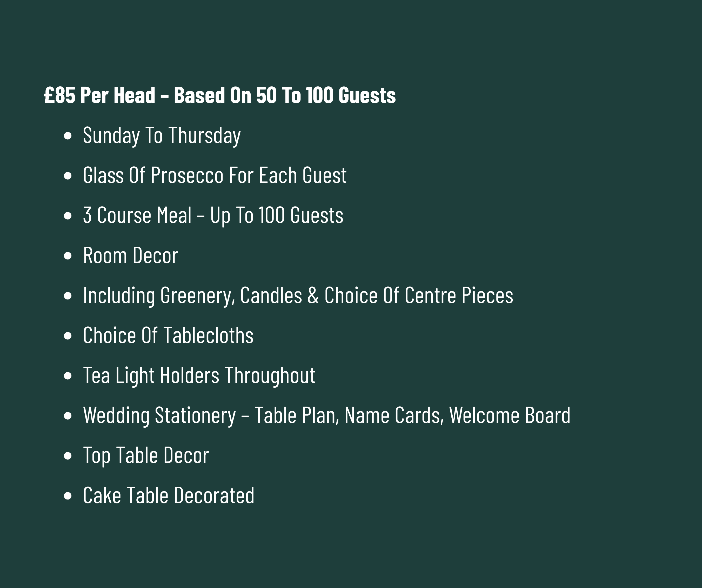Viewport: 702px width, 588px height.
Task: Click the bullet next to Cake Table Decorated
Action: pyautogui.click(x=68, y=496)
